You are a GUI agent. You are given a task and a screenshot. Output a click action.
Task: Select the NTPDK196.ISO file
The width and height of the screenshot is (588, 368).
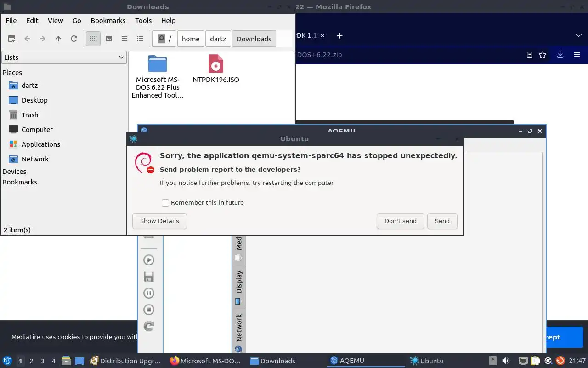tap(216, 69)
